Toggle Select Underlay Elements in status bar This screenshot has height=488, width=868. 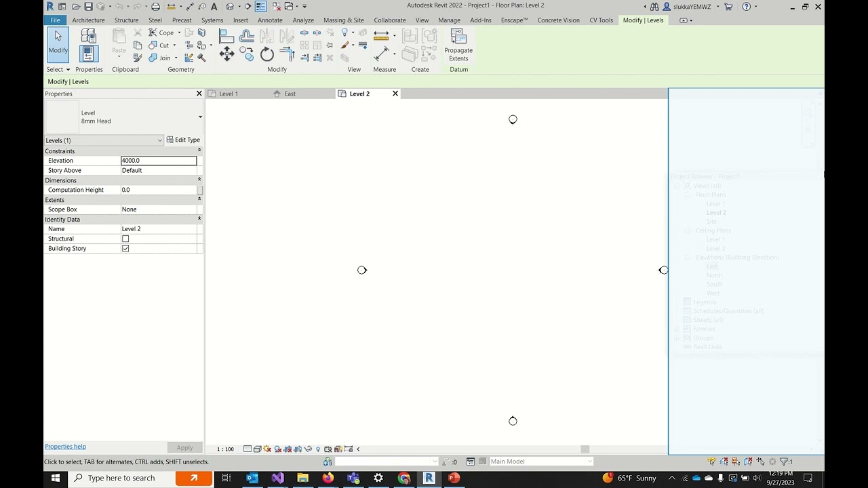[724, 462]
